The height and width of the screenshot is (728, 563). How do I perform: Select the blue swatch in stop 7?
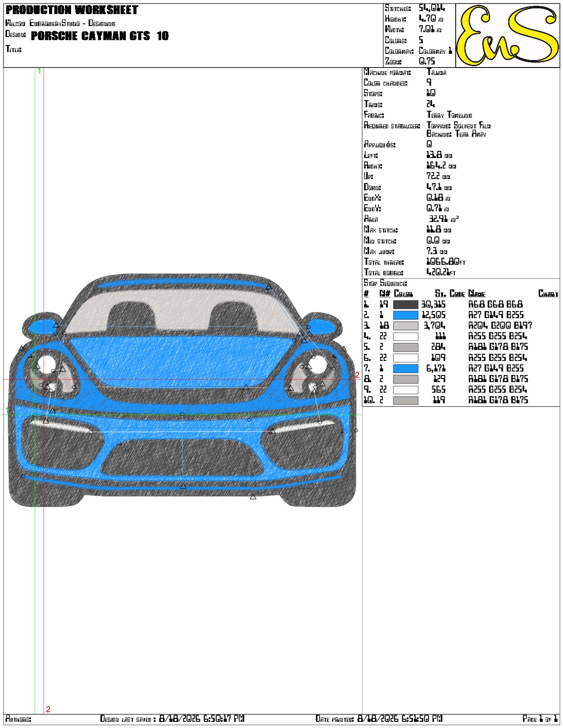405,368
